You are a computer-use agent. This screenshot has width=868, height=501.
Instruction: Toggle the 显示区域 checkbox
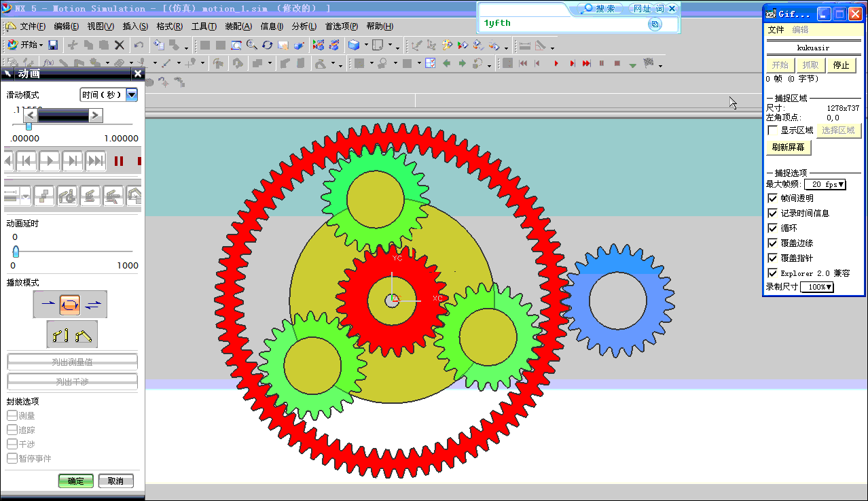click(772, 130)
